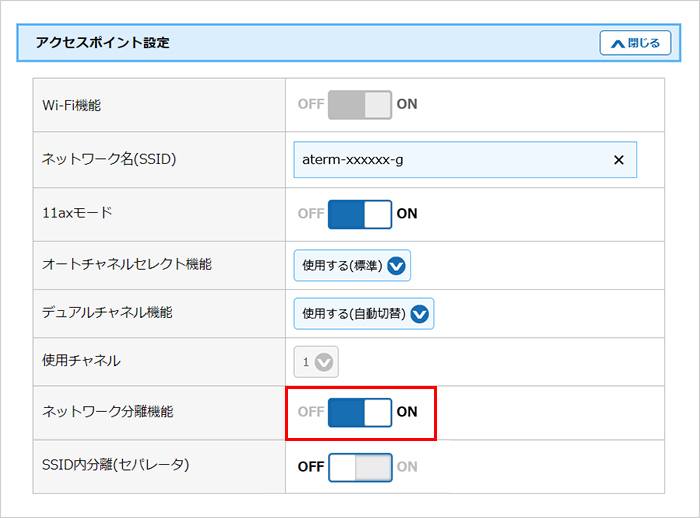Select the ネットワーク名(SSID) row label

[109, 159]
